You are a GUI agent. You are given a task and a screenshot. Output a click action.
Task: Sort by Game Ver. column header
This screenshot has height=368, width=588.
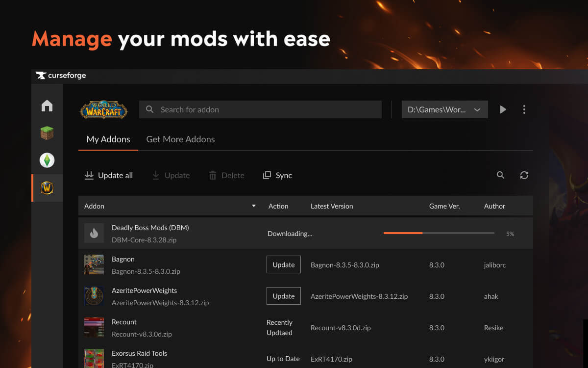point(444,206)
